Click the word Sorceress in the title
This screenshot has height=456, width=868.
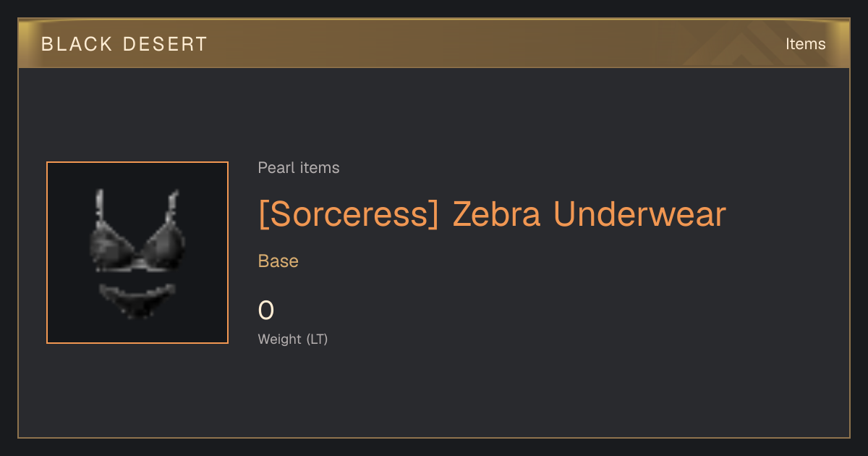point(349,215)
